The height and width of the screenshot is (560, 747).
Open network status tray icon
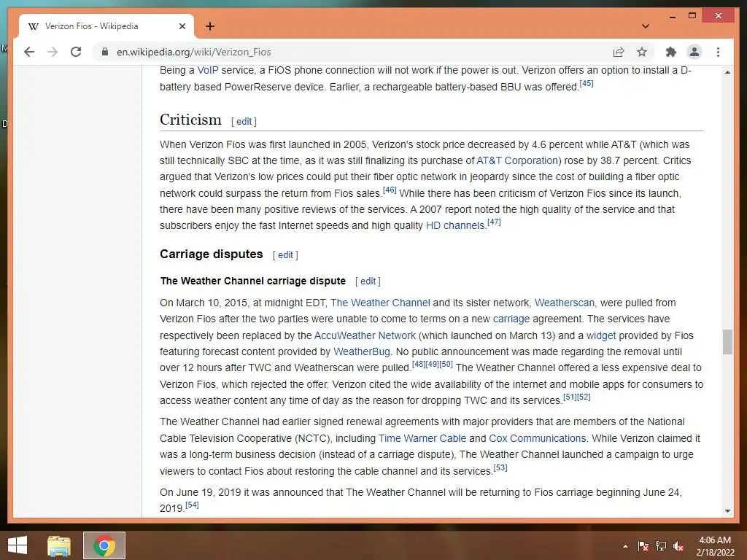pos(661,546)
